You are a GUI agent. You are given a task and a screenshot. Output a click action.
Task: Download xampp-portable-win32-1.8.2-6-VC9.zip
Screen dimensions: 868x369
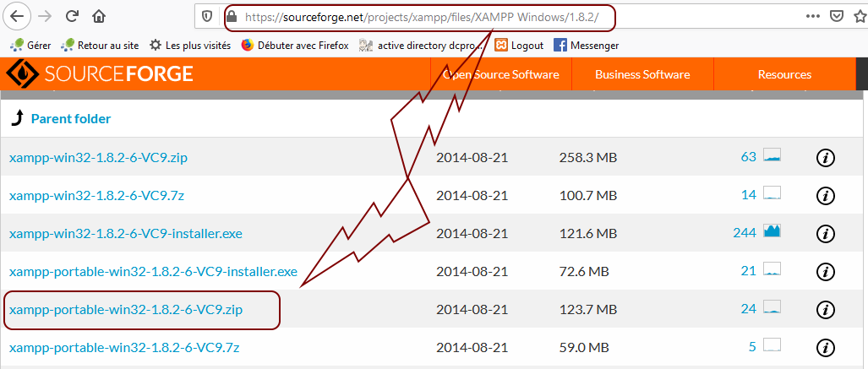[126, 309]
